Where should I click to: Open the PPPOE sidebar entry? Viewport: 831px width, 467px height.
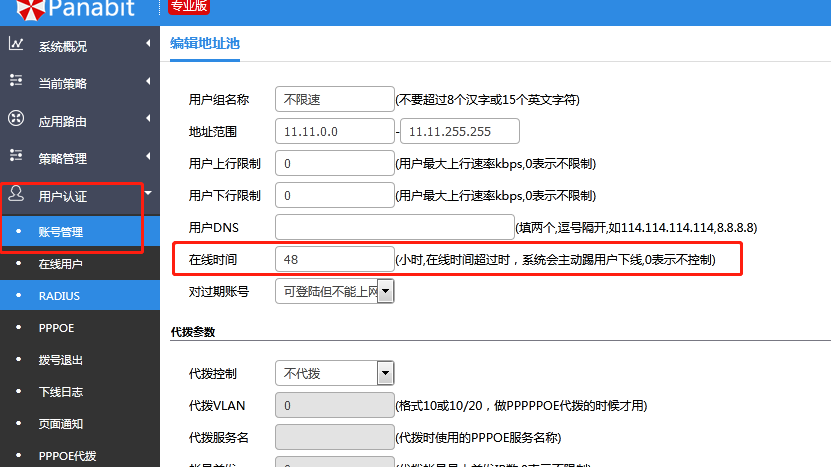[x=56, y=328]
